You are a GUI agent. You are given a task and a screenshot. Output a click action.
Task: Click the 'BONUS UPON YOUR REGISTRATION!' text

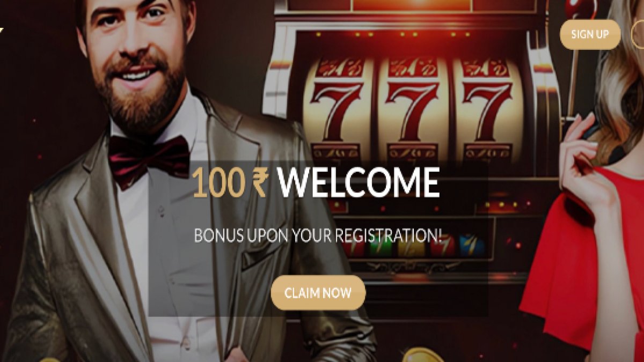click(319, 235)
